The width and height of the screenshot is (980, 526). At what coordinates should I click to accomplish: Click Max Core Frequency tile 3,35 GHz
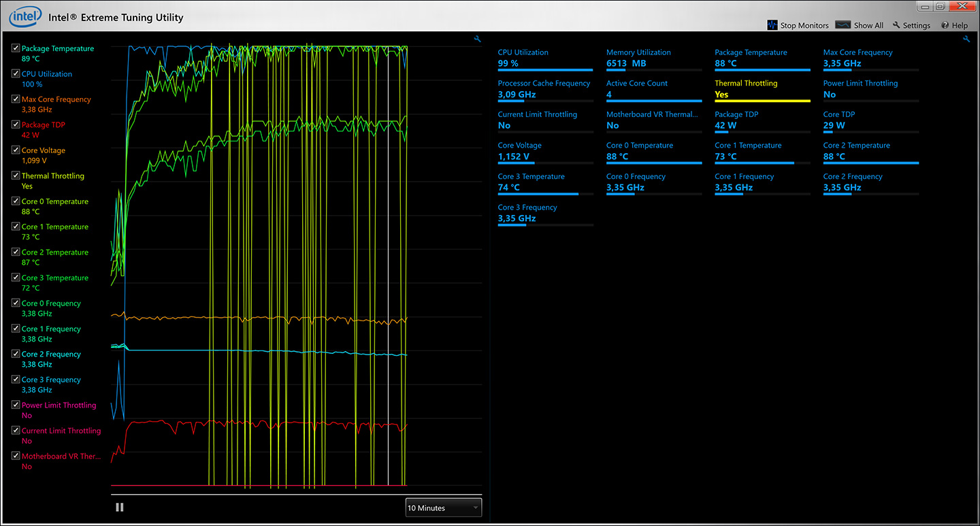[x=871, y=59]
